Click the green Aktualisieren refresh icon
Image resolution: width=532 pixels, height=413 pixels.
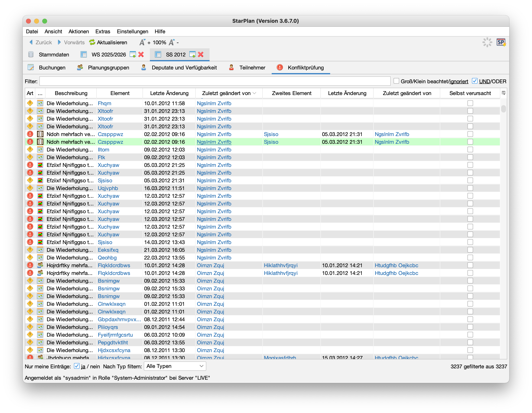[x=92, y=42]
